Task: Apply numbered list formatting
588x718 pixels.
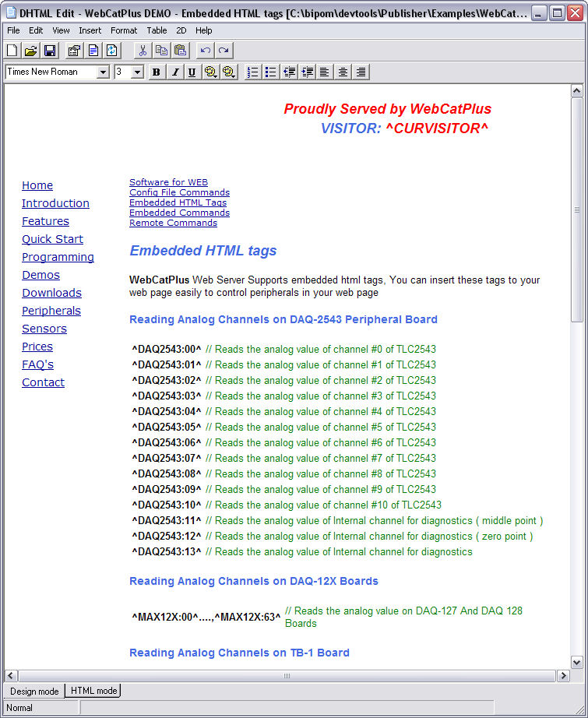Action: pyautogui.click(x=253, y=72)
